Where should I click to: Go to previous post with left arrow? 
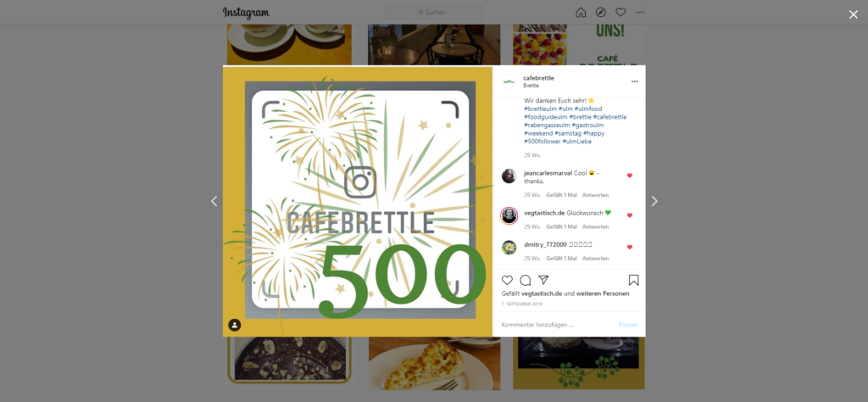(x=214, y=201)
